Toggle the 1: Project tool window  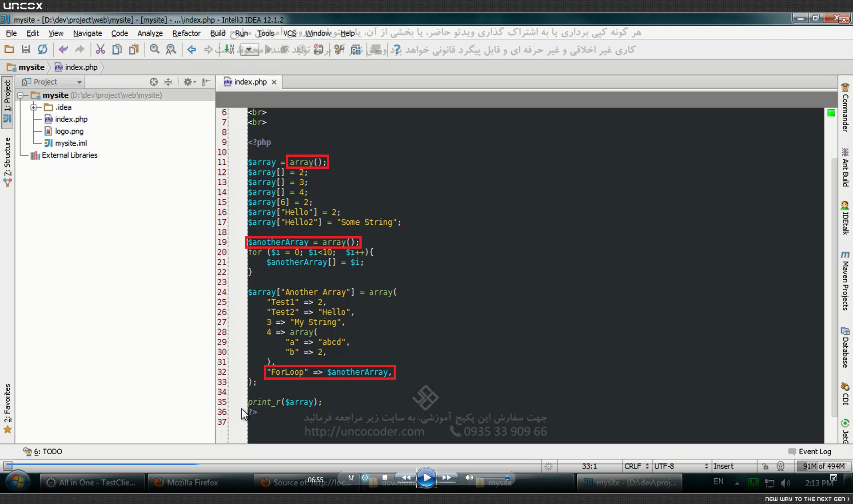8,102
